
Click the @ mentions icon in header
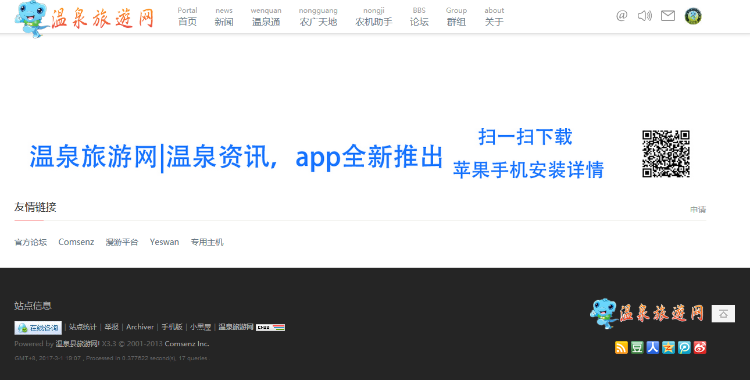621,16
